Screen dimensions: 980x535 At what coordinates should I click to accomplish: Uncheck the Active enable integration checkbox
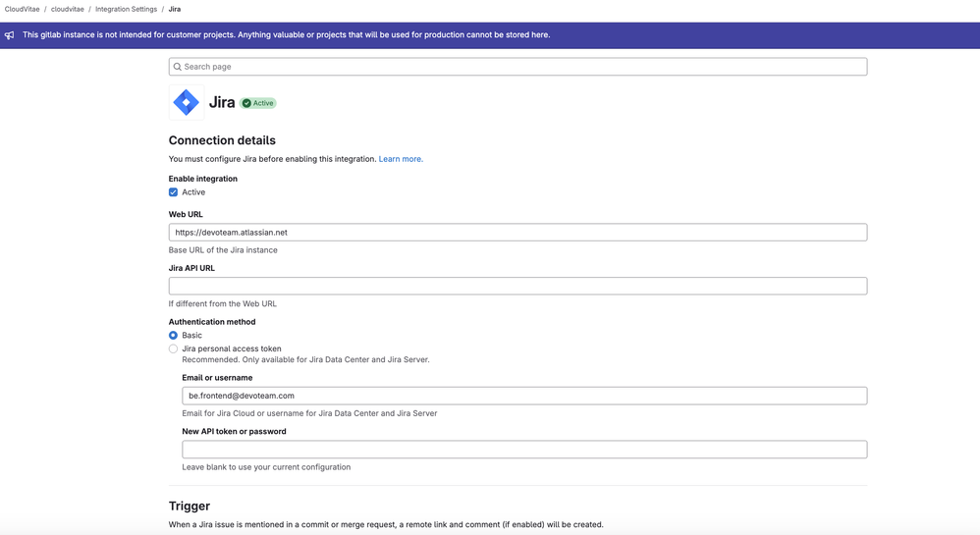coord(173,192)
